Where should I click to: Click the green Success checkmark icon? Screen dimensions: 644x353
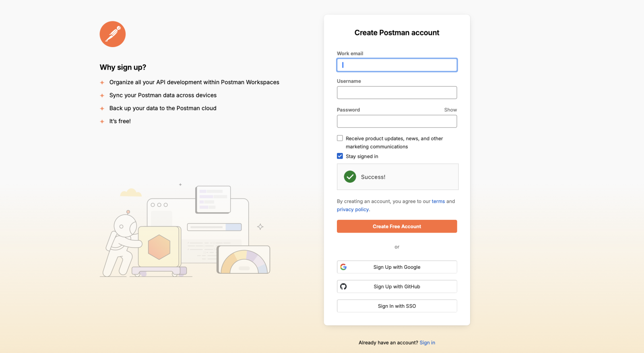(350, 177)
